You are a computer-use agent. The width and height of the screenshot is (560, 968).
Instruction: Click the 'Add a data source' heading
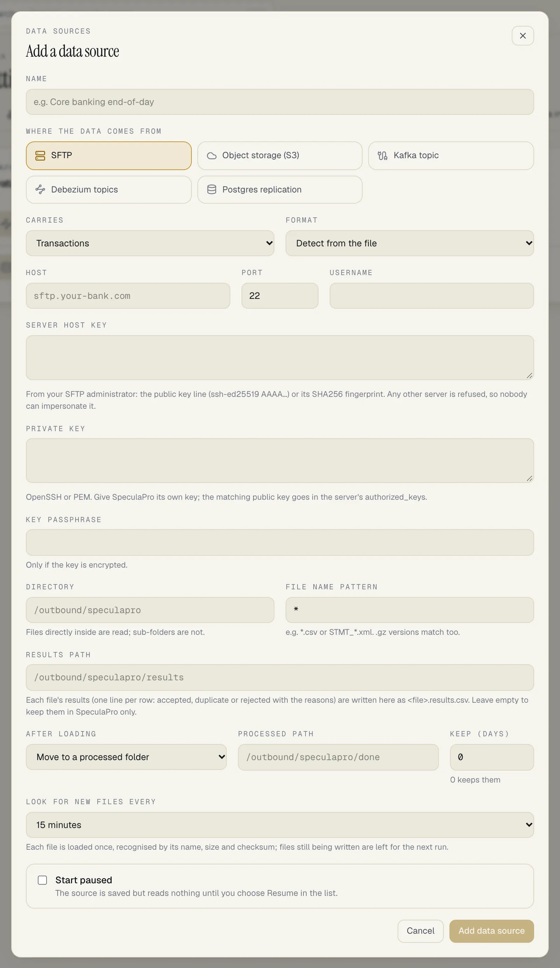[72, 51]
